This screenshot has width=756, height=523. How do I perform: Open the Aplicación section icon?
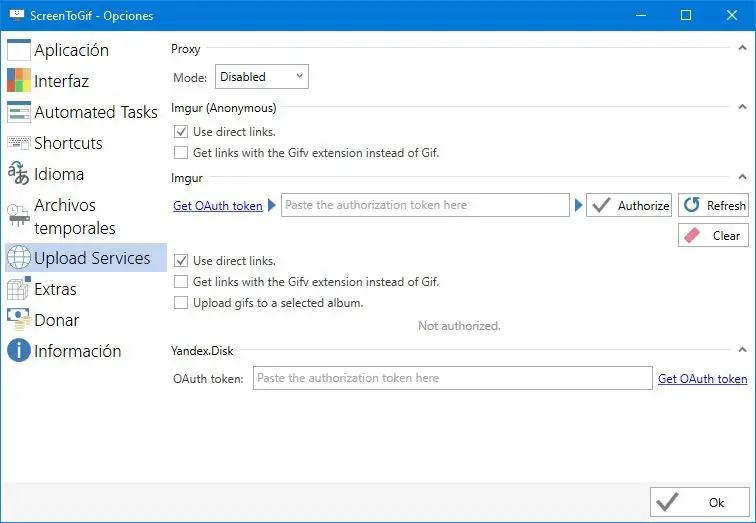pyautogui.click(x=19, y=50)
